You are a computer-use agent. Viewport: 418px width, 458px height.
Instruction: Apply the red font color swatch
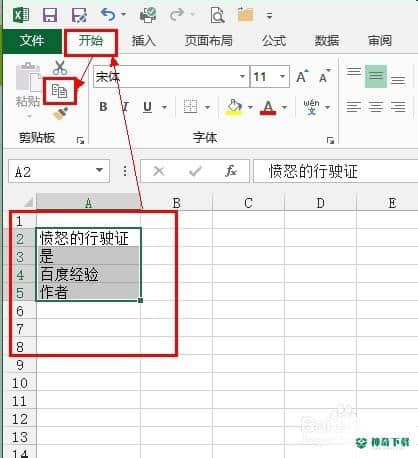point(268,107)
